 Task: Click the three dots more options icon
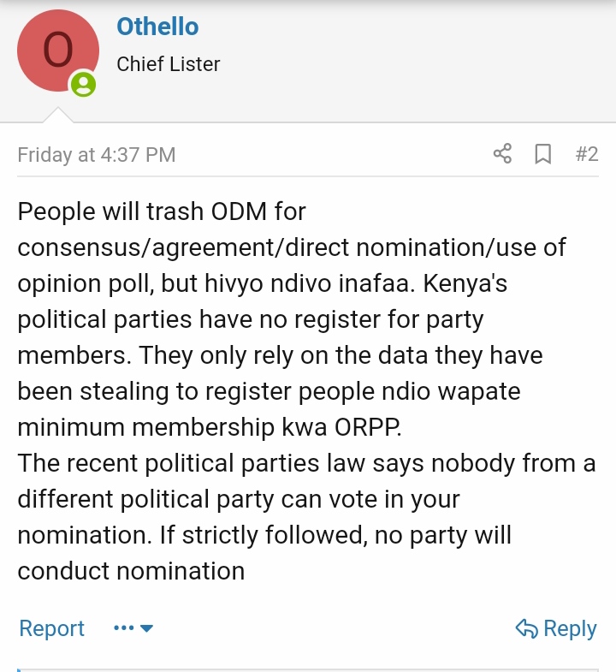tap(124, 628)
